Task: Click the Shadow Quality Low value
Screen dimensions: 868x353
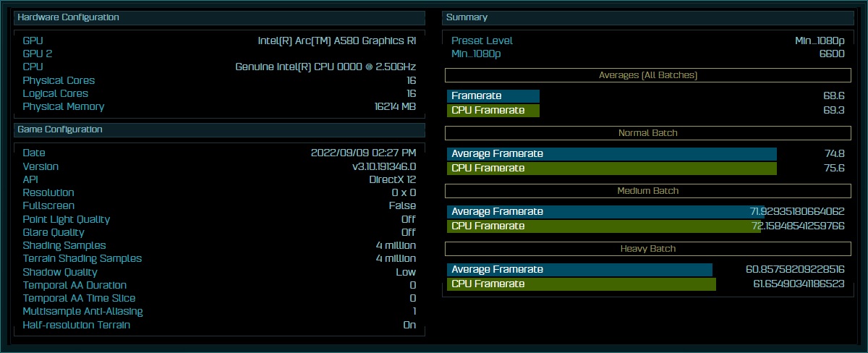Action: click(x=406, y=273)
